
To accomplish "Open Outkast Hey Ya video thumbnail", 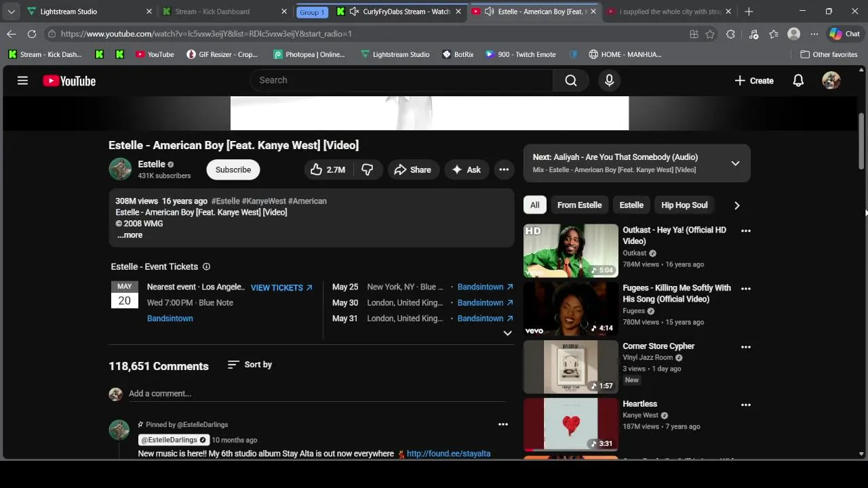I will pyautogui.click(x=571, y=251).
